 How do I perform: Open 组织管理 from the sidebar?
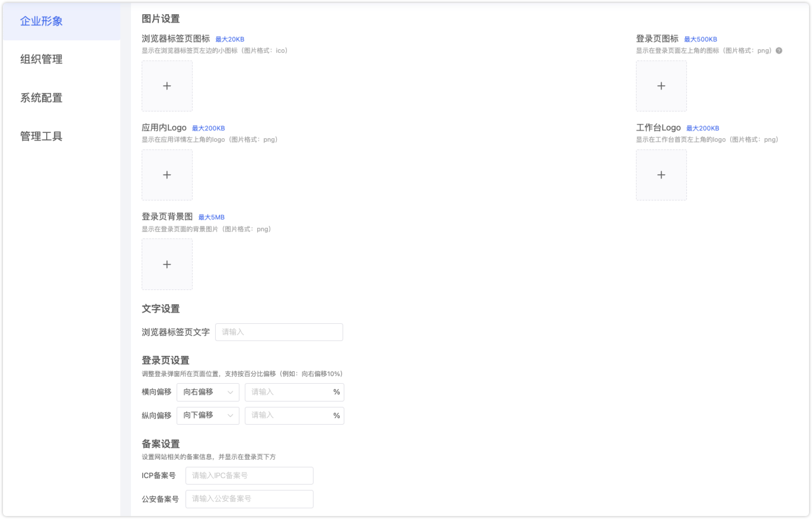[41, 59]
